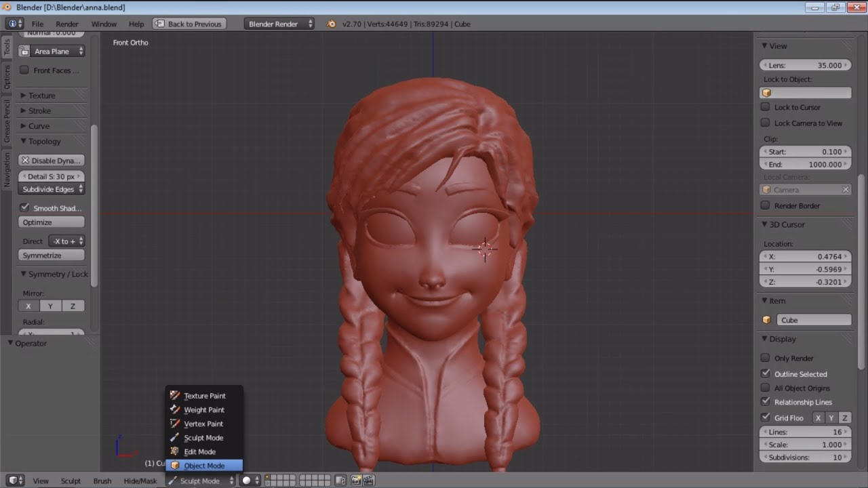Click the Weight Paint mode icon
The width and height of the screenshot is (868, 488).
tap(175, 409)
